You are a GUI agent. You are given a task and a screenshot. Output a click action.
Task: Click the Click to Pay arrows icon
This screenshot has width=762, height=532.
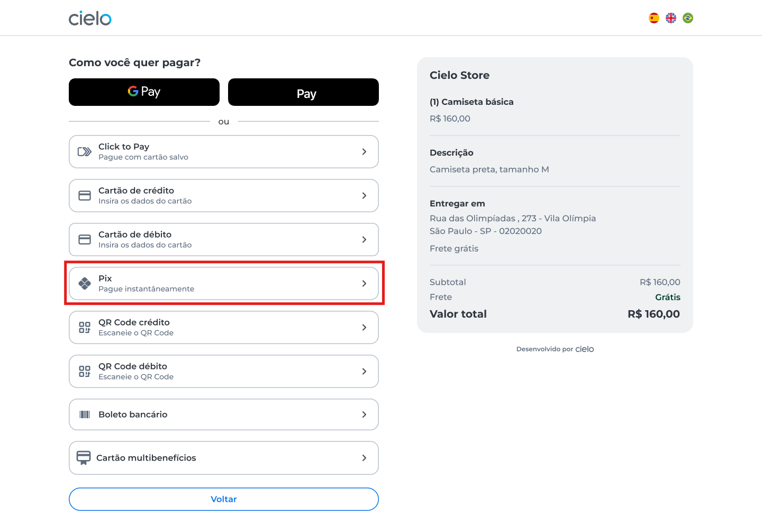pos(85,152)
